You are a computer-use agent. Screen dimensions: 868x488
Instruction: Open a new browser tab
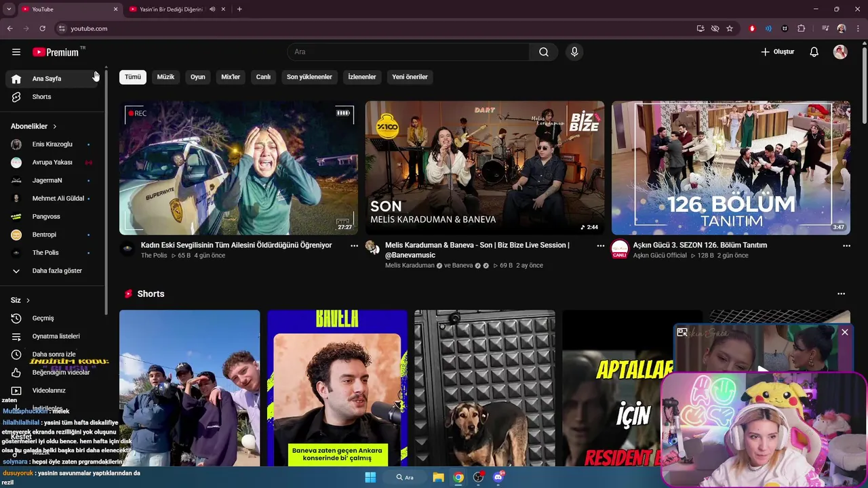point(239,9)
